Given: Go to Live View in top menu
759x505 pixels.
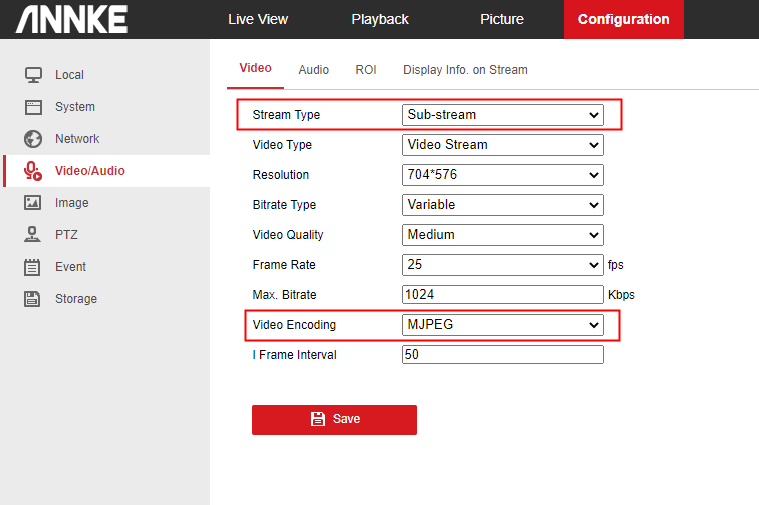Looking at the screenshot, I should coord(258,19).
